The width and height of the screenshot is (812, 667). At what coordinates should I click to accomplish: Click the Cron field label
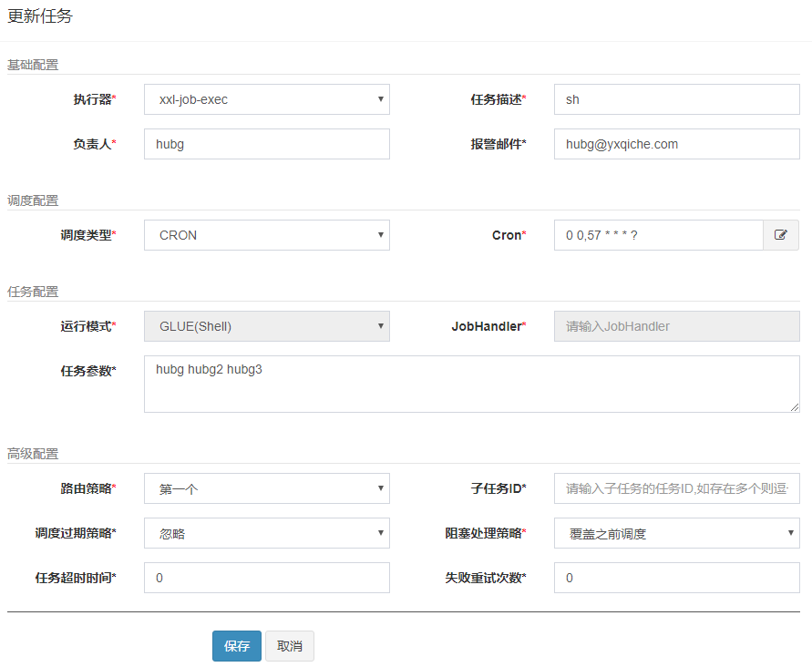(x=509, y=235)
